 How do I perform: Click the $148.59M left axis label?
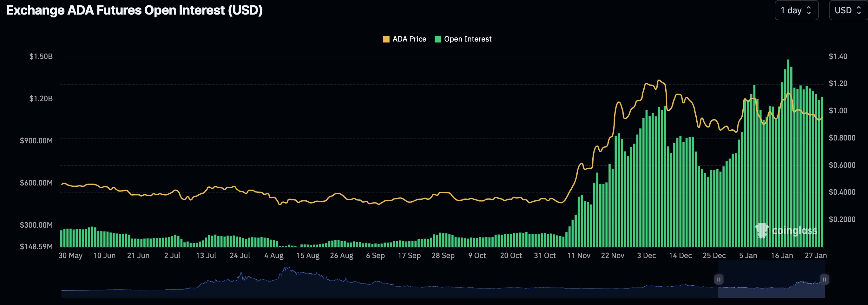tap(36, 246)
